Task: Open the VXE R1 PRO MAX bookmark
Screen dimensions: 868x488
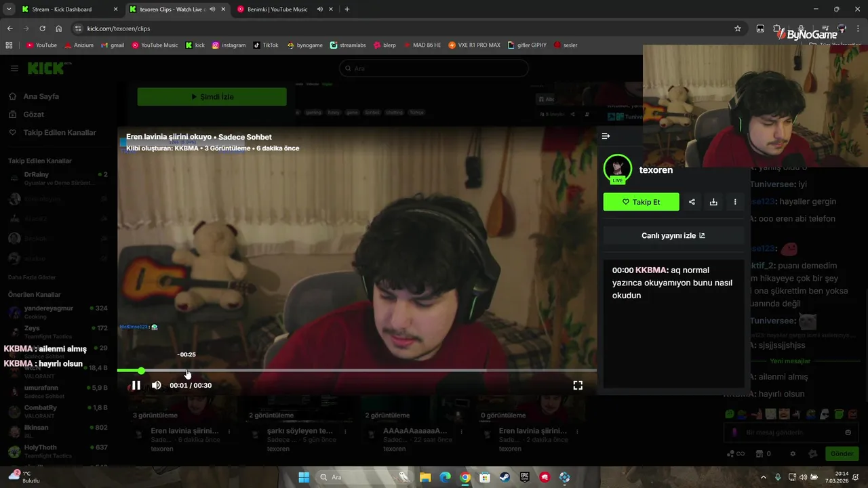Action: click(474, 45)
